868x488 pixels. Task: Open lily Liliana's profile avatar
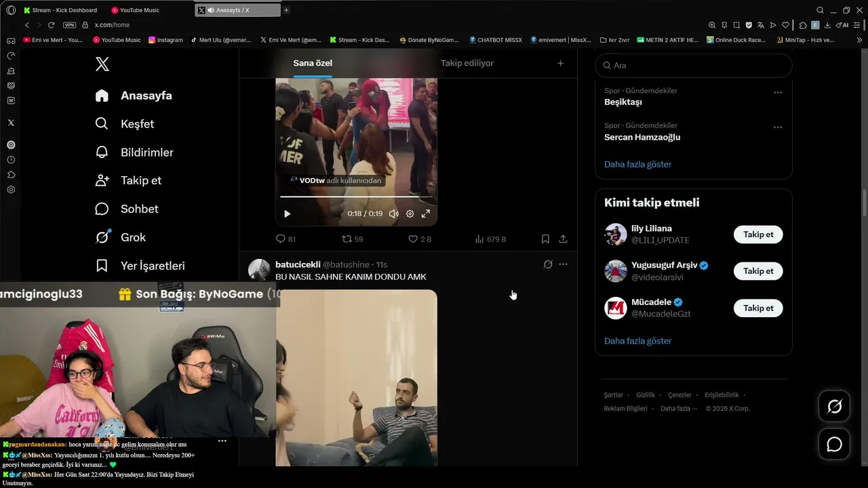pos(616,235)
